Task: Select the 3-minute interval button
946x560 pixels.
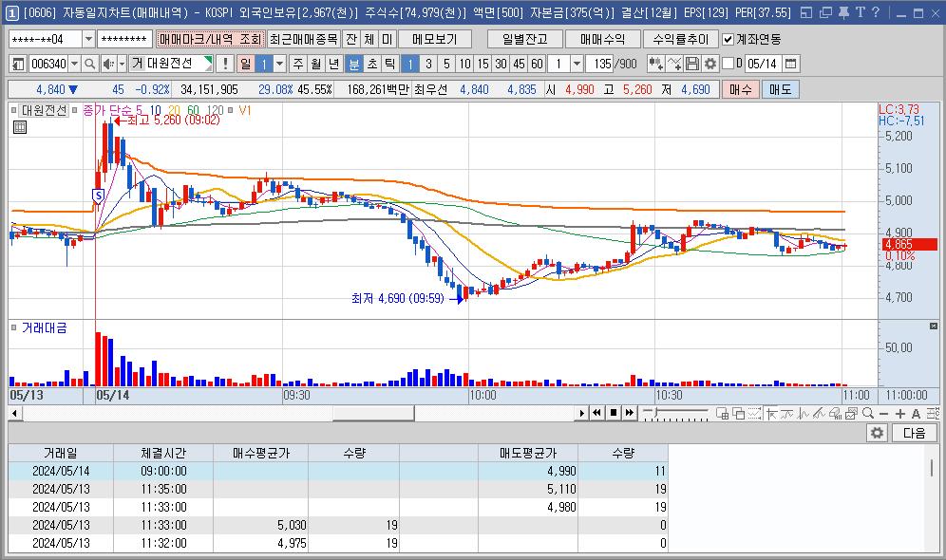Action: (x=428, y=64)
